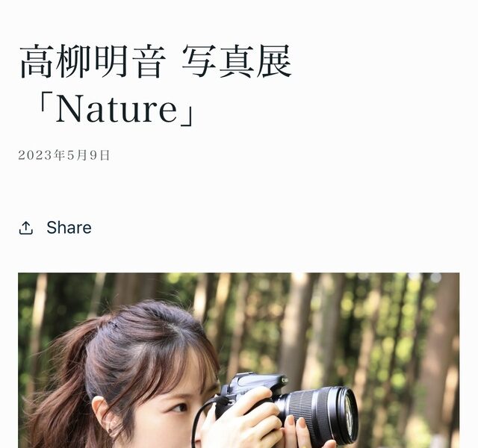Click the 写真展 word in the heading
This screenshot has height=448, width=478.
(237, 61)
